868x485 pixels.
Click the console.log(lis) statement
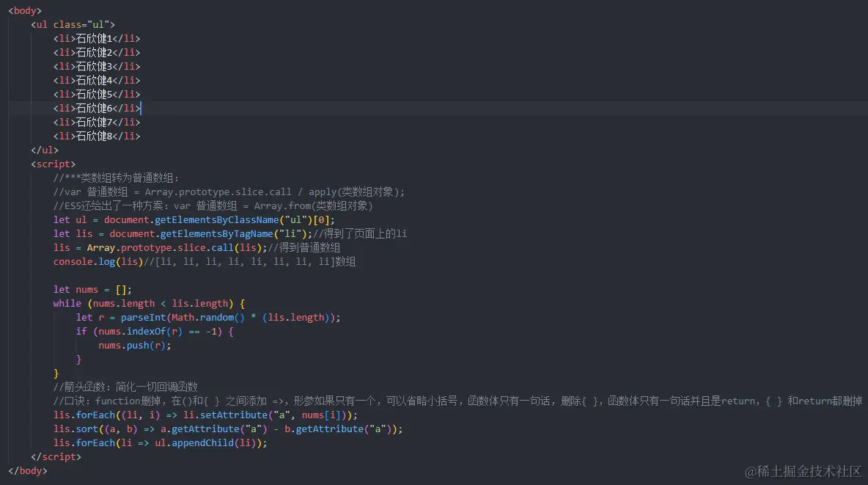(x=98, y=262)
